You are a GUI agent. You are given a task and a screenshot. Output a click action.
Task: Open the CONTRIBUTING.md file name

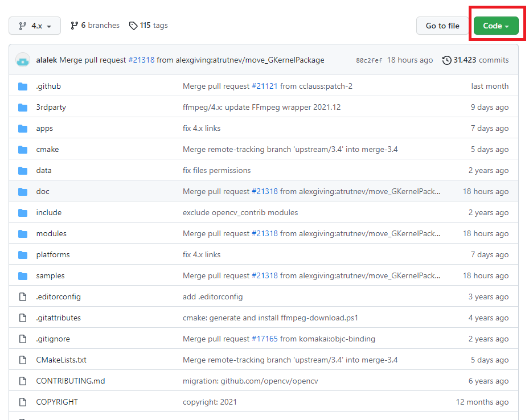click(x=71, y=381)
